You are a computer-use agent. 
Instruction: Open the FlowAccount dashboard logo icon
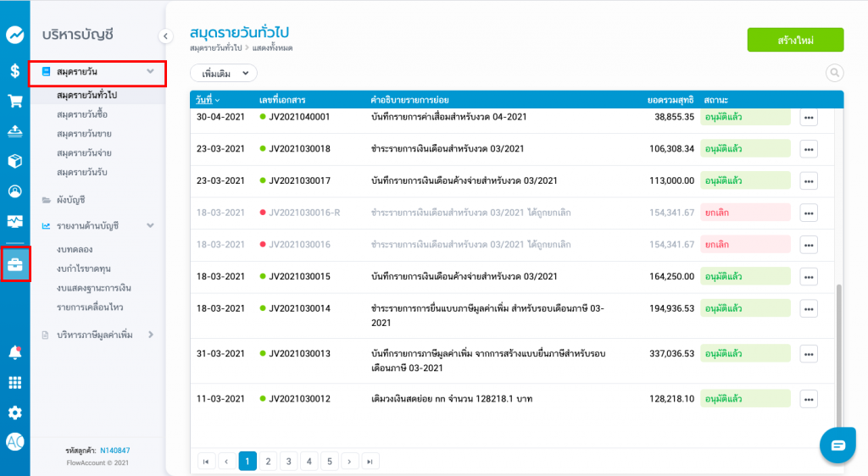click(15, 35)
